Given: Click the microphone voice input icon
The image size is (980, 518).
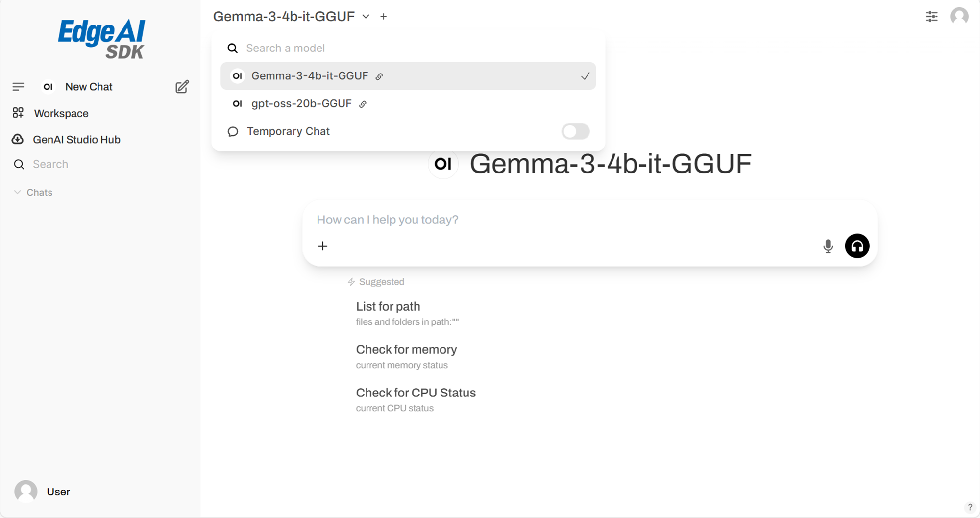Looking at the screenshot, I should (828, 246).
